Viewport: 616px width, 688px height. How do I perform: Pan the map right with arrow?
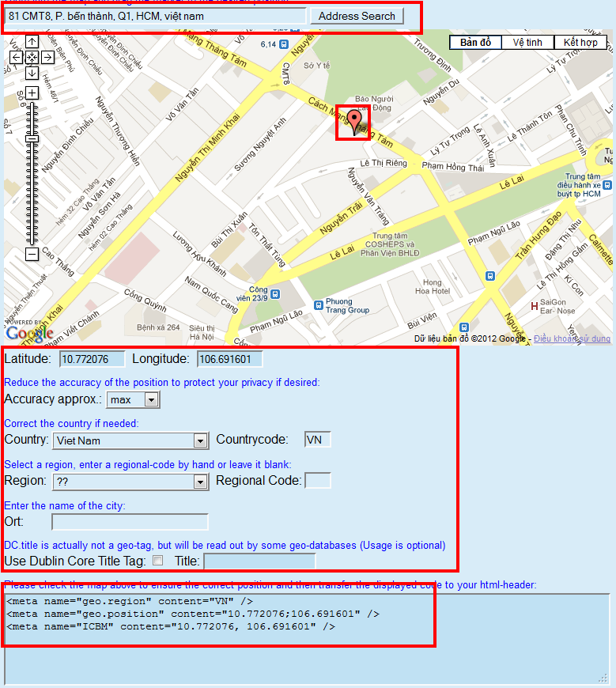[47, 58]
